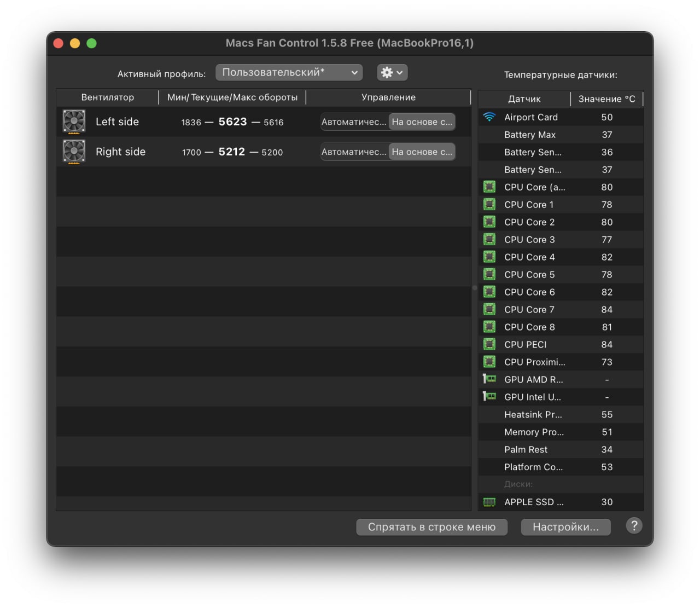
Task: Click Спрятать в строке меню button
Action: point(432,527)
